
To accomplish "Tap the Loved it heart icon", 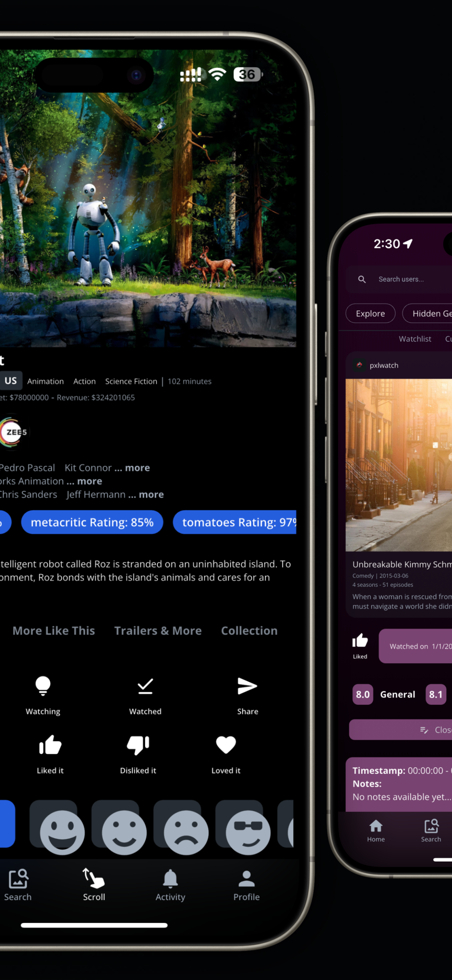I will click(226, 745).
